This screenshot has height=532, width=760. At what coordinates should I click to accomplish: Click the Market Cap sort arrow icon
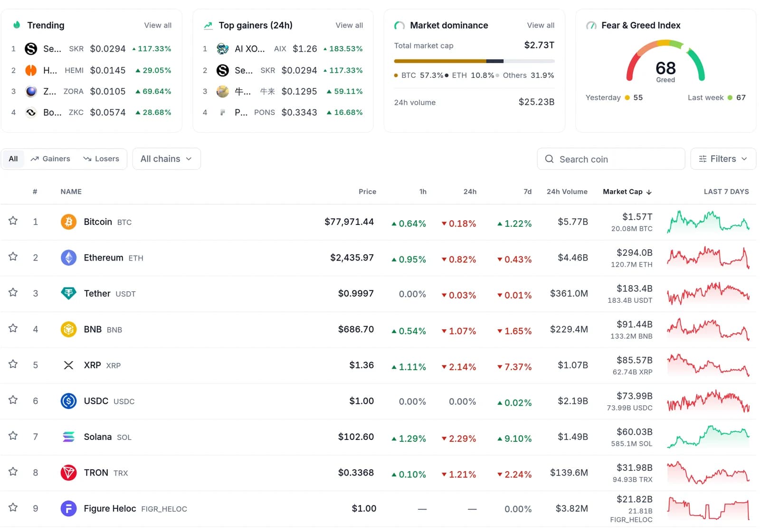[649, 192]
